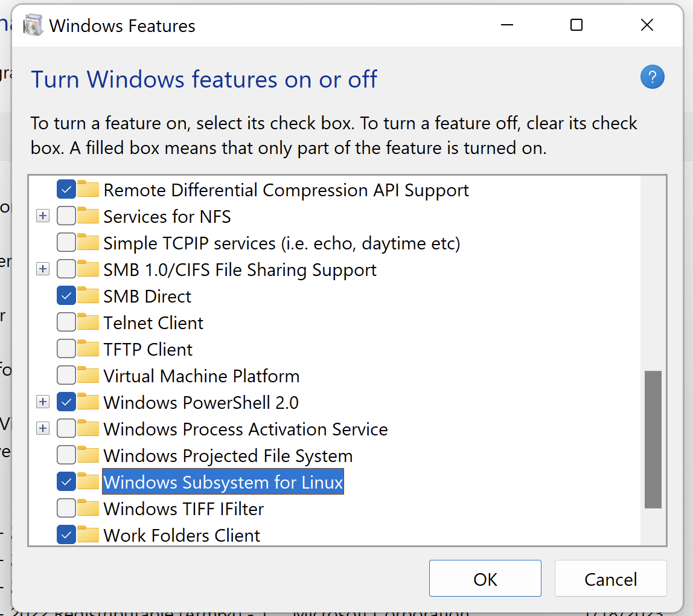This screenshot has width=693, height=616.
Task: Enable the Virtual Machine Platform checkbox
Action: tap(66, 376)
